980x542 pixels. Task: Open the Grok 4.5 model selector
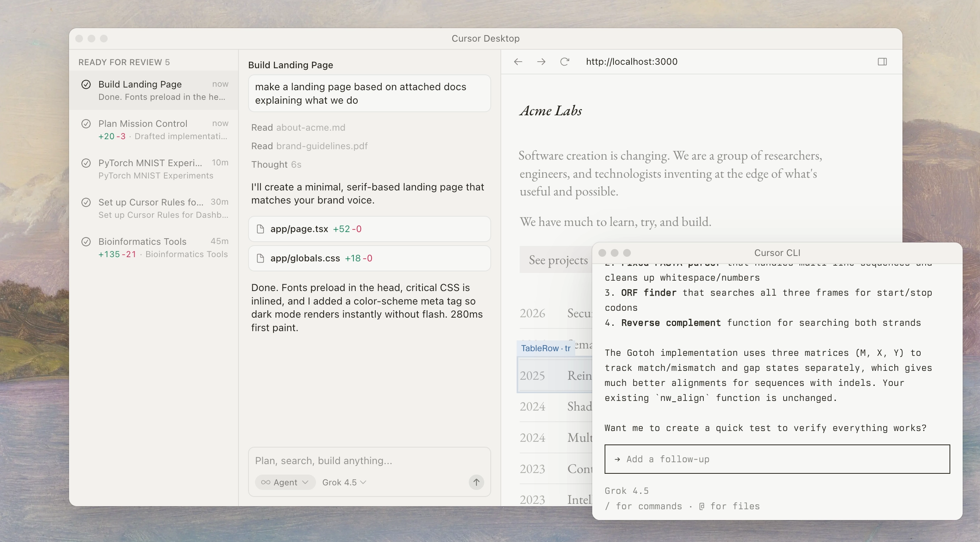point(344,482)
